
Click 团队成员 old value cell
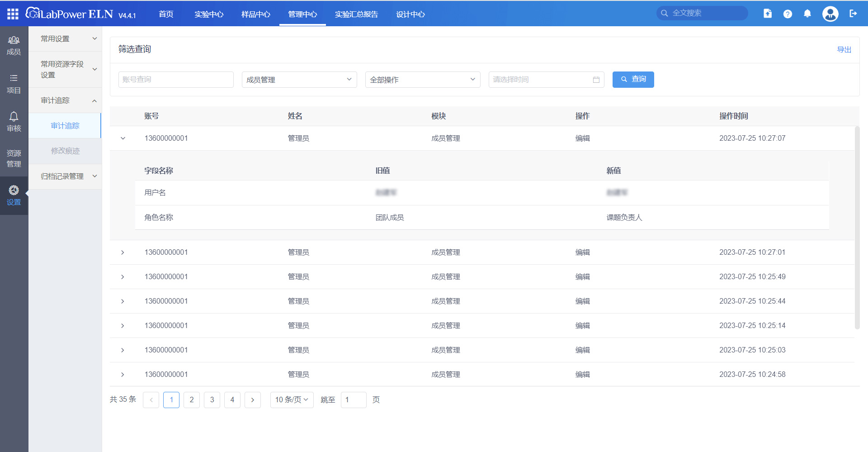[390, 218]
